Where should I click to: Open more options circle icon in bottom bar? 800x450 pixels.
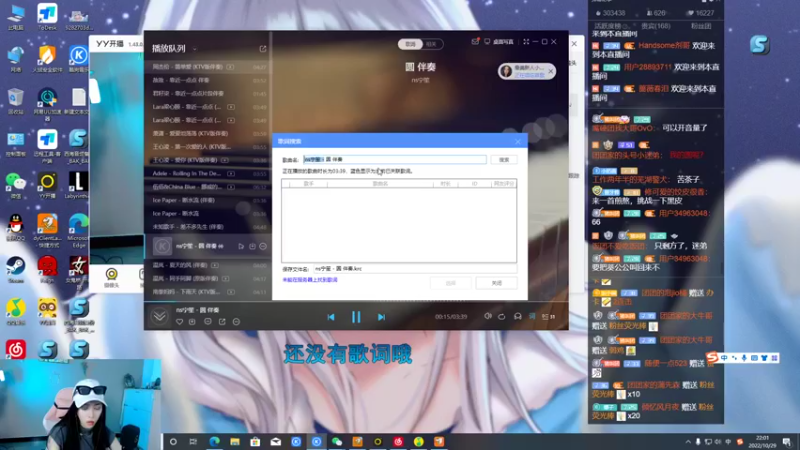coord(236,321)
